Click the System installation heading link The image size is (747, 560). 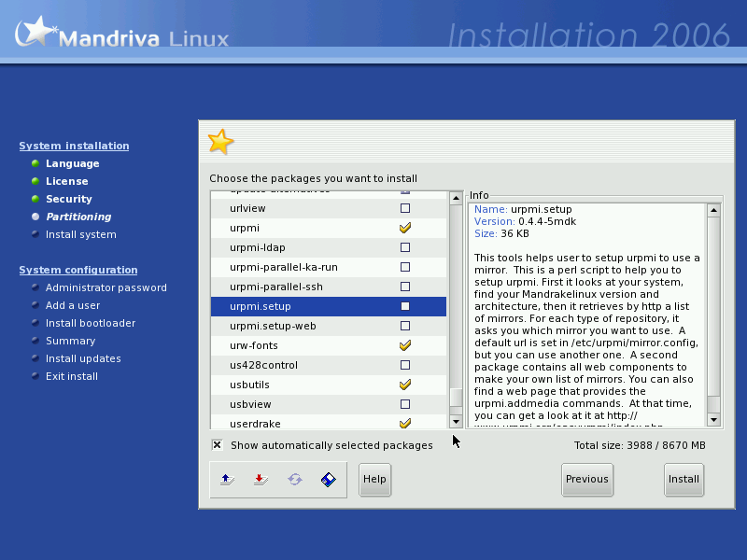pos(74,146)
